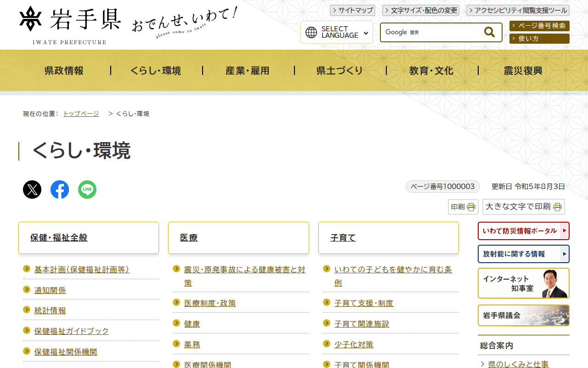The image size is (588, 368).
Task: Print in large text with 大きな文字で印刷
Action: coord(523,207)
